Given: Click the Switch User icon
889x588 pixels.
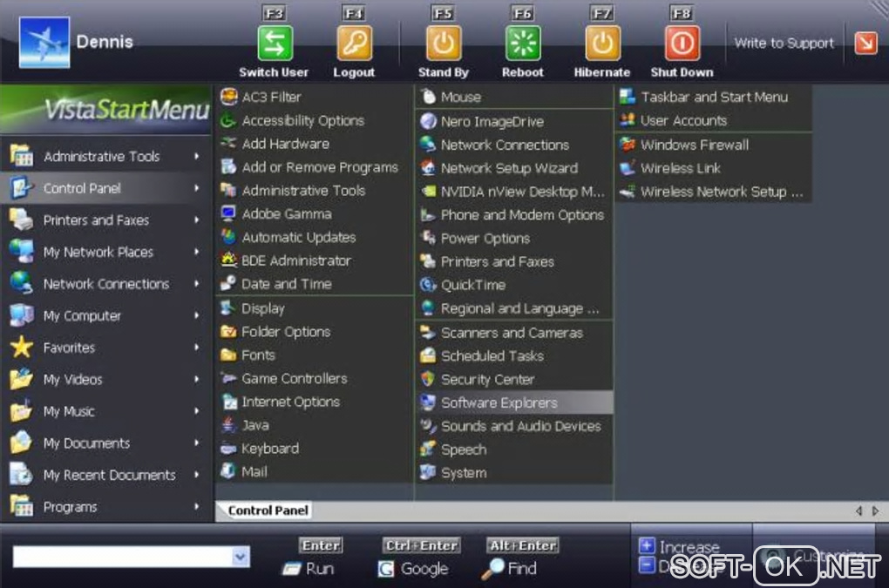Looking at the screenshot, I should click(275, 43).
